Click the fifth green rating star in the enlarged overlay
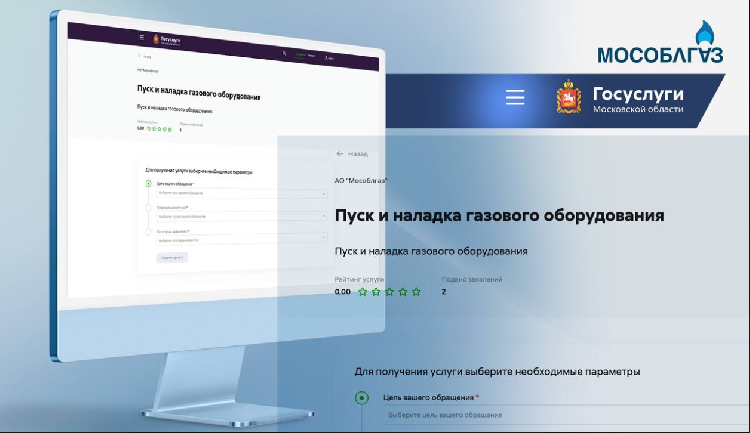 pos(416,292)
